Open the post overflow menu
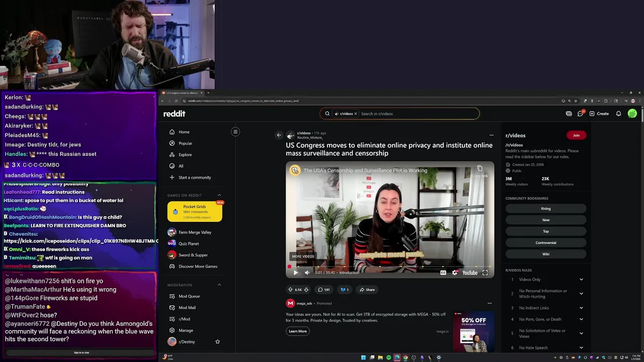Screen dimensions: 644x362 [x=492, y=135]
